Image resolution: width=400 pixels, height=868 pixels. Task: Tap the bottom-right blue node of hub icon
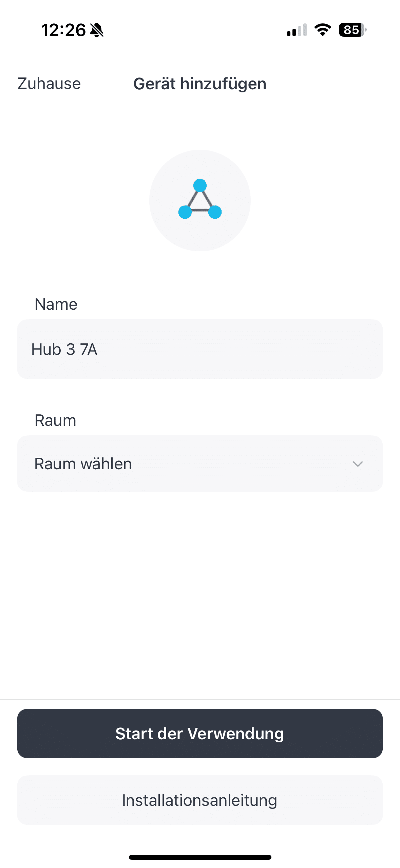point(215,212)
